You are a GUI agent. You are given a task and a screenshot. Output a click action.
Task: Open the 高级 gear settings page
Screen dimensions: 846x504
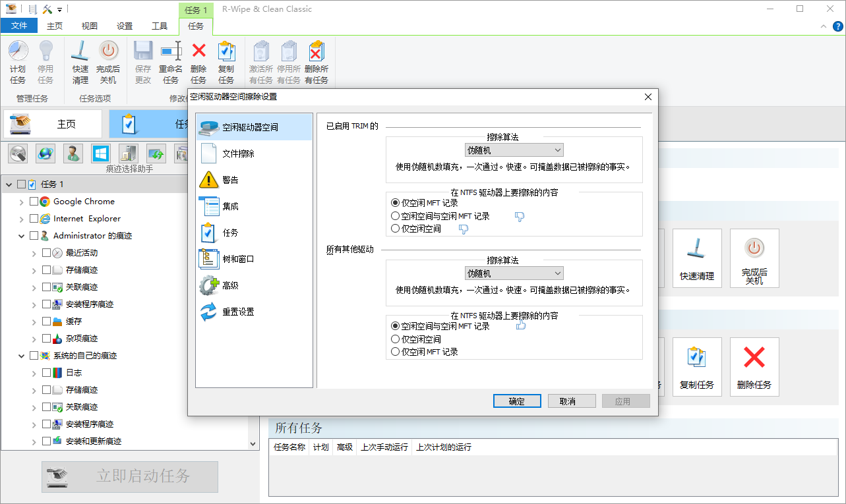(x=253, y=285)
